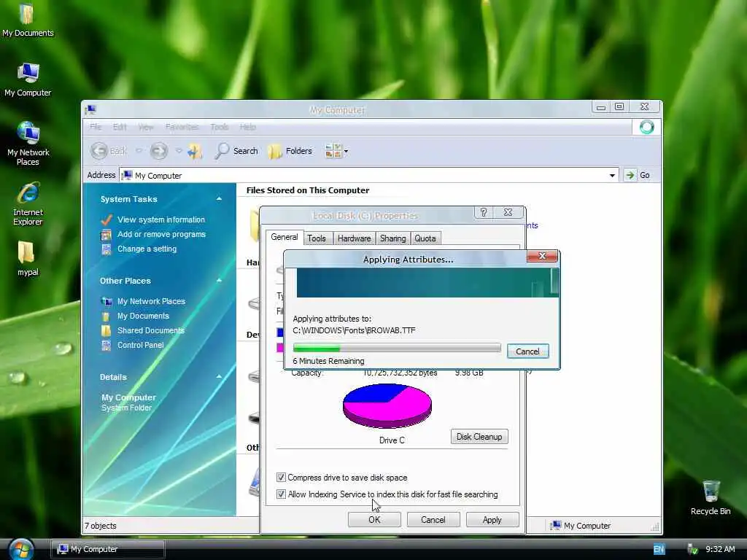Image resolution: width=747 pixels, height=560 pixels.
Task: Click the help question mark in Properties dialog
Action: pyautogui.click(x=484, y=212)
